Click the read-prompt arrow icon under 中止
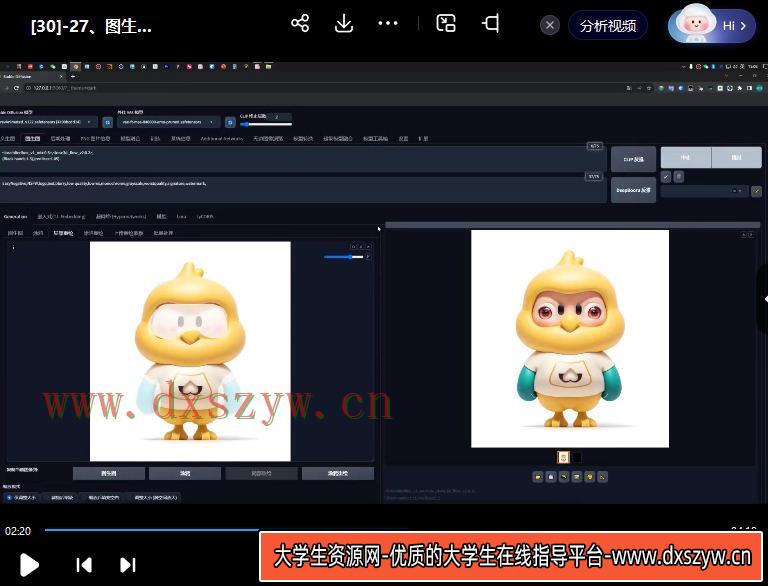This screenshot has width=768, height=586. [666, 176]
